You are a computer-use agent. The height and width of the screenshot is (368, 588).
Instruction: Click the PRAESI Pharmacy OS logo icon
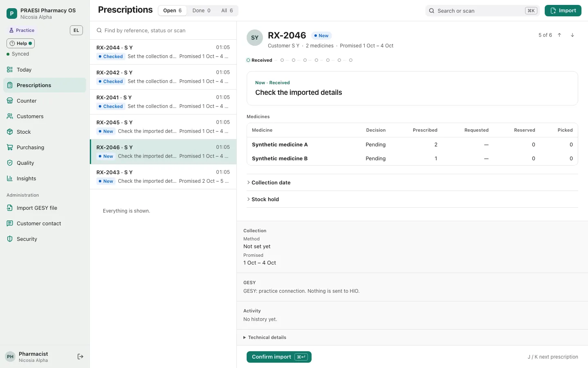11,13
